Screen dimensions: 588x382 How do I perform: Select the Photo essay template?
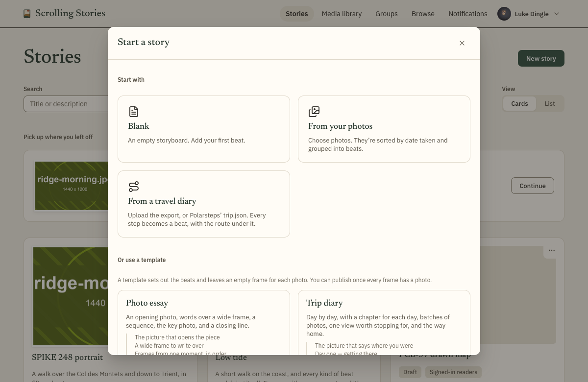pyautogui.click(x=204, y=322)
